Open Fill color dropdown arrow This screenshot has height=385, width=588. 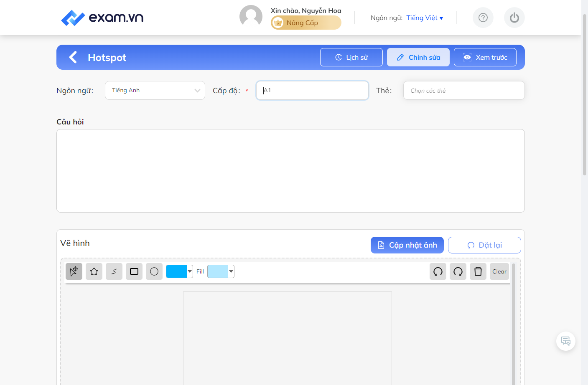coord(231,271)
